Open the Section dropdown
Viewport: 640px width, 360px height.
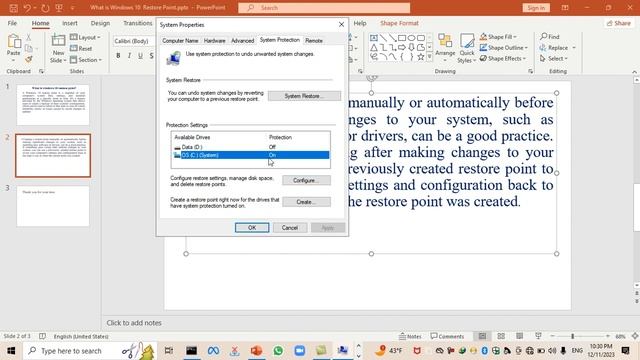point(86,60)
